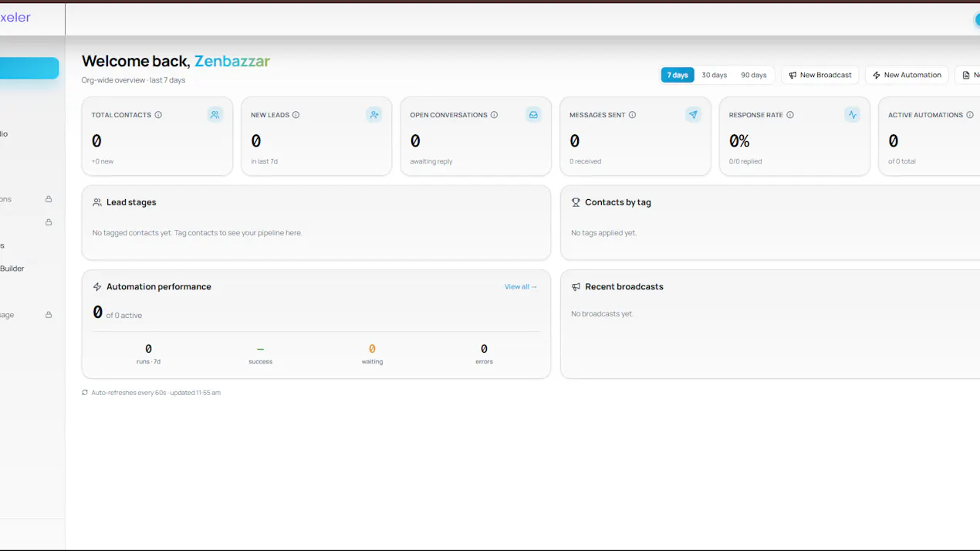This screenshot has height=551, width=980.
Task: Click the Open Conversations inbox icon
Action: [x=533, y=115]
